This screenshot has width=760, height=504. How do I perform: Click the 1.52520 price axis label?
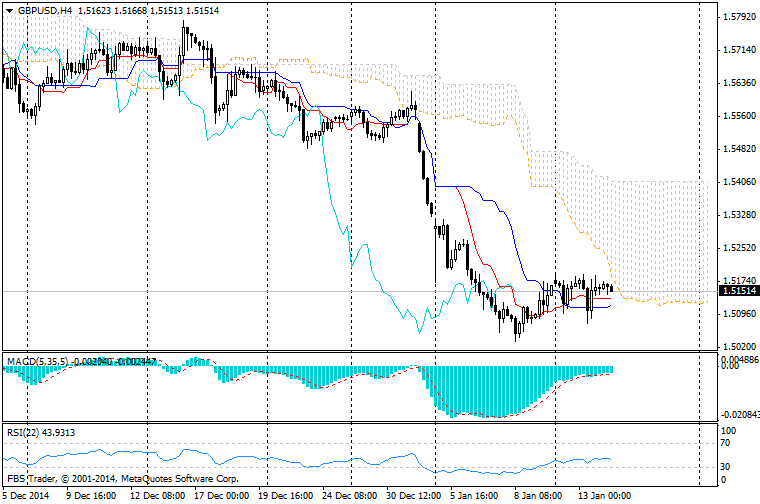pyautogui.click(x=739, y=248)
